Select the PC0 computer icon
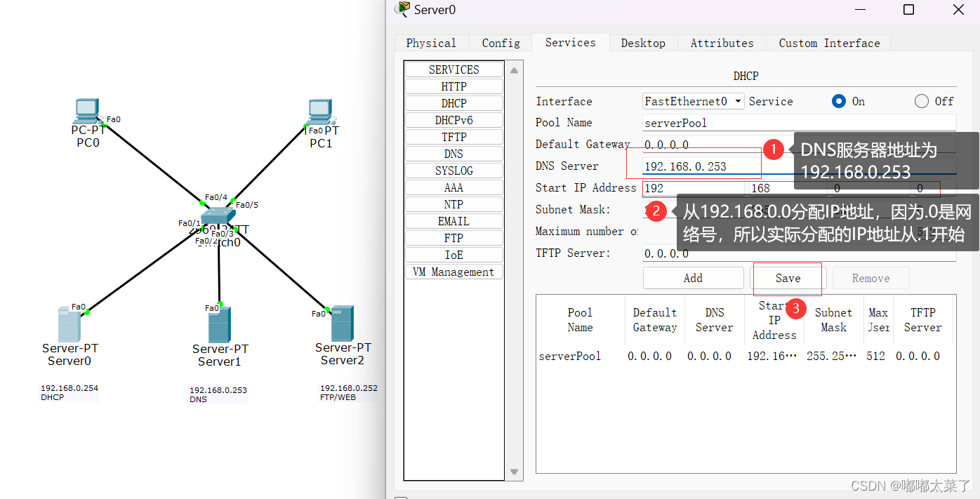 tap(87, 112)
